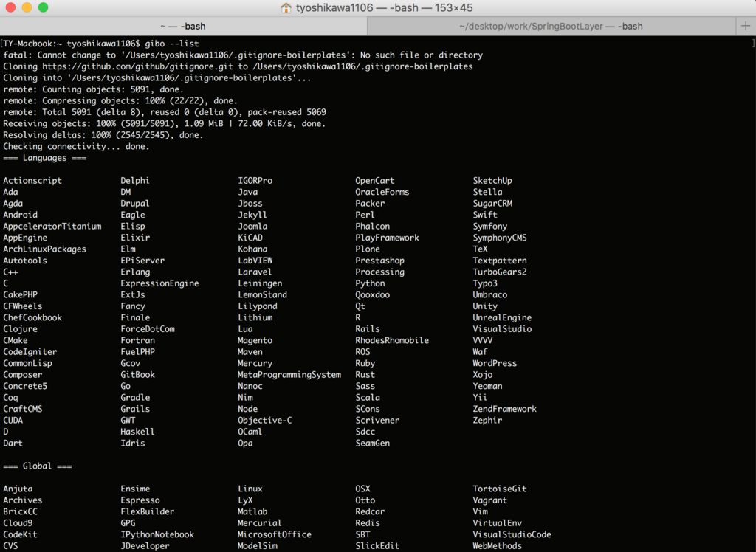Click 'IPythonNotebook' global entry

point(157,534)
